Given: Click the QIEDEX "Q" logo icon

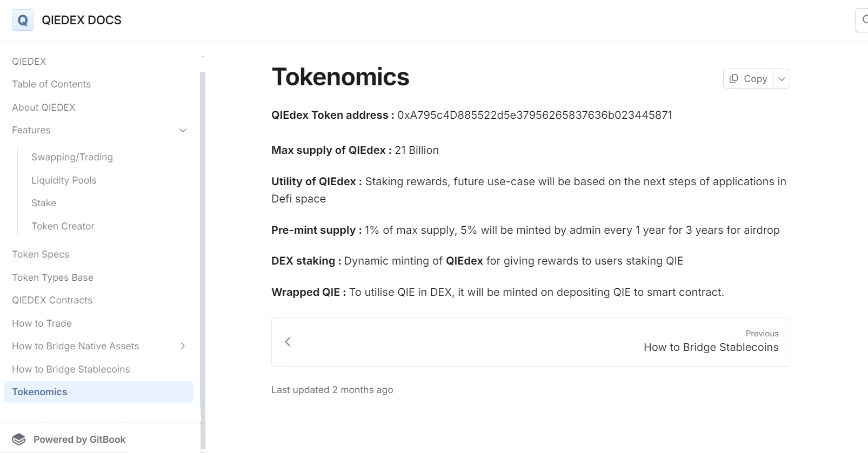Looking at the screenshot, I should click(22, 20).
